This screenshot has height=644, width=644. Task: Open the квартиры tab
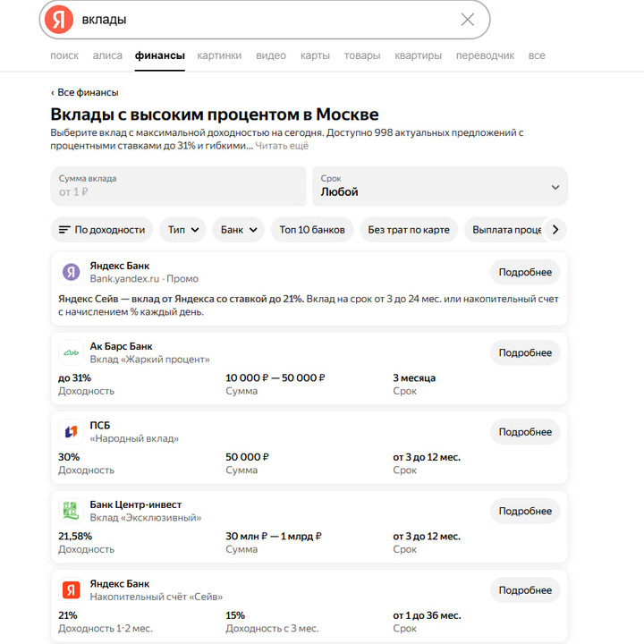coord(418,55)
